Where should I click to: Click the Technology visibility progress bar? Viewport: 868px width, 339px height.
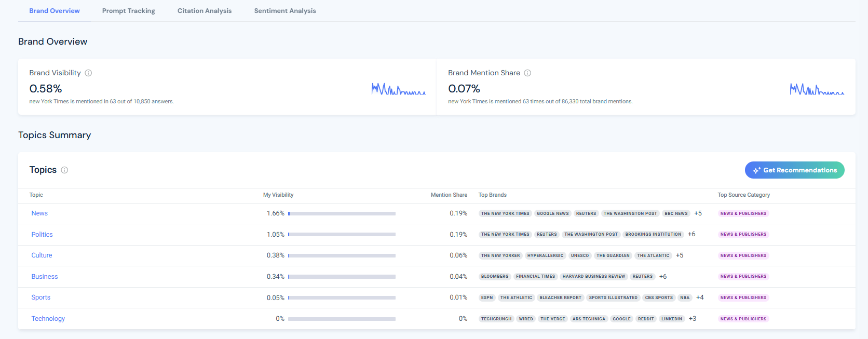pos(342,319)
